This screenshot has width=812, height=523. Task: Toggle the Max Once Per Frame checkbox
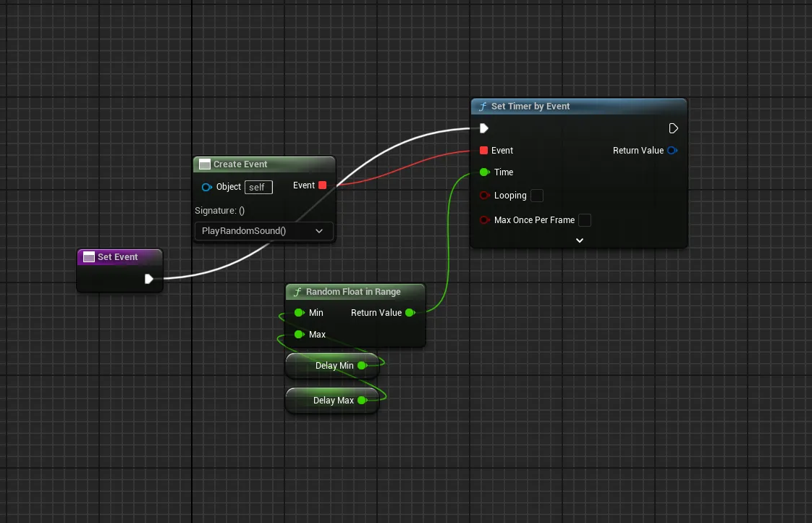pos(585,220)
